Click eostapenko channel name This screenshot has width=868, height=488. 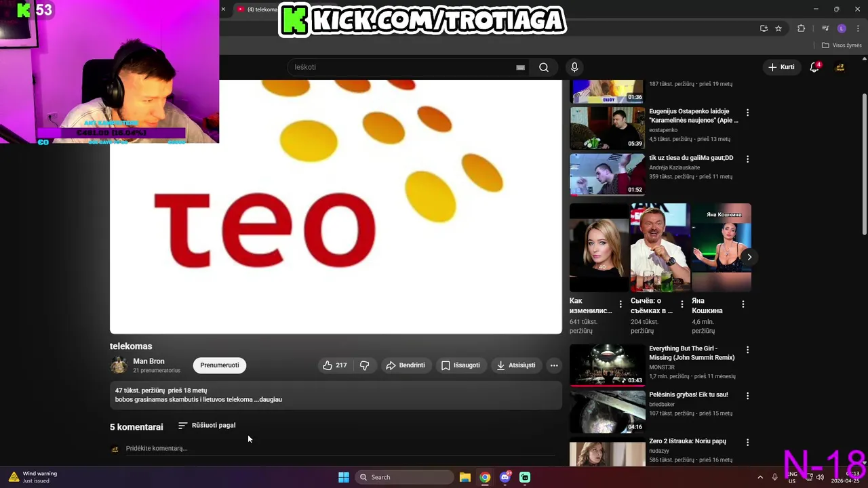point(663,130)
